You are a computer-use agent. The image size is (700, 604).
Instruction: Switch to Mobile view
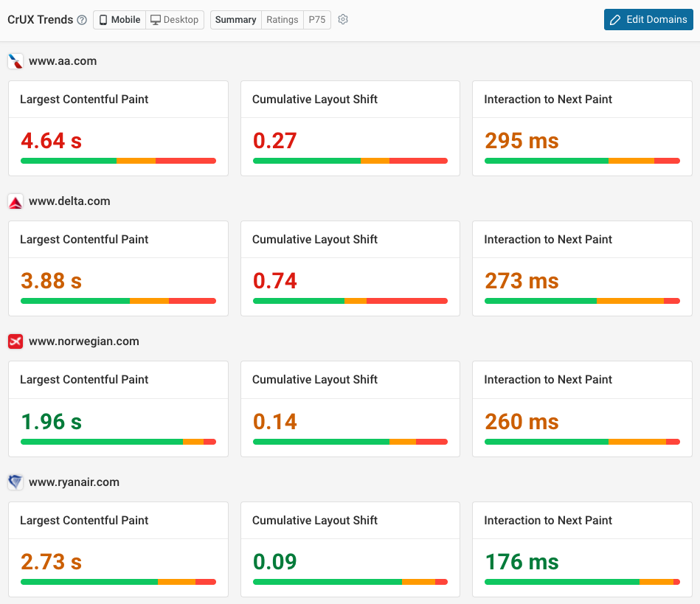pyautogui.click(x=119, y=20)
